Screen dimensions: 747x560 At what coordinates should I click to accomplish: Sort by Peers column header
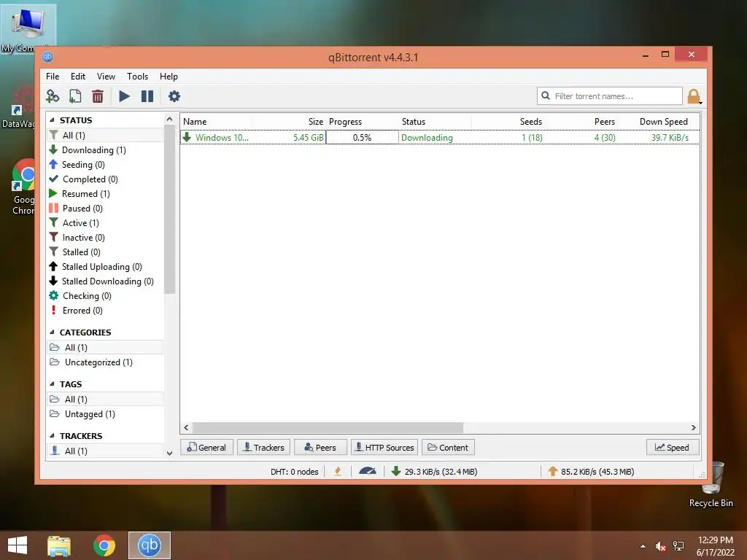point(581,122)
